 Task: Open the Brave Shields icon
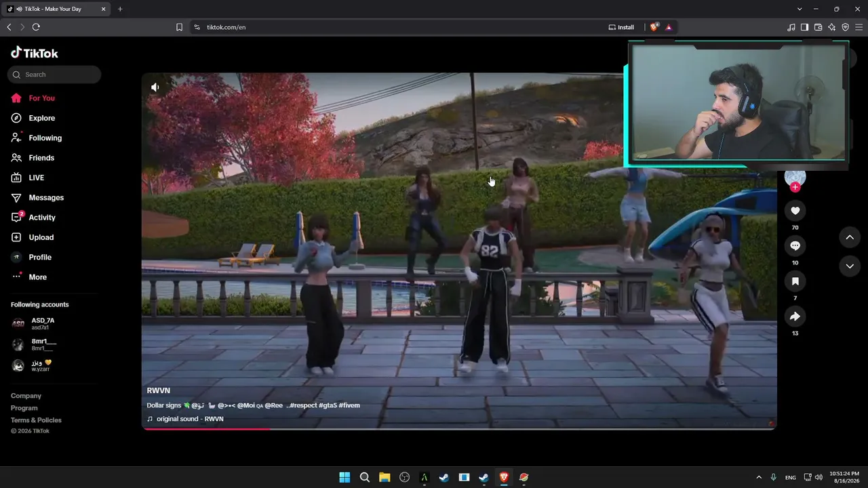[x=654, y=27]
